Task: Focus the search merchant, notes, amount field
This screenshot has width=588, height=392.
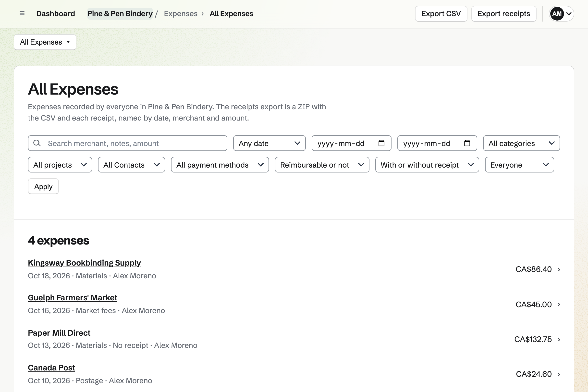Action: [127, 143]
